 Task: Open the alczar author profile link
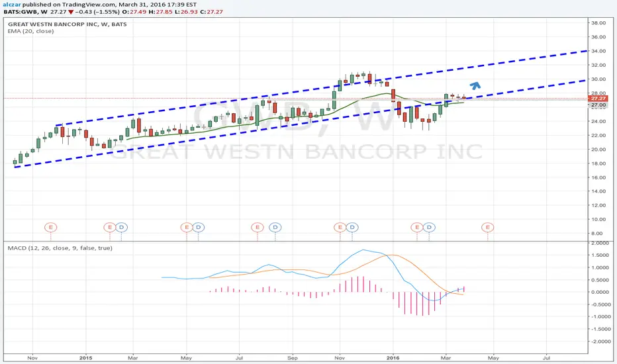point(12,5)
